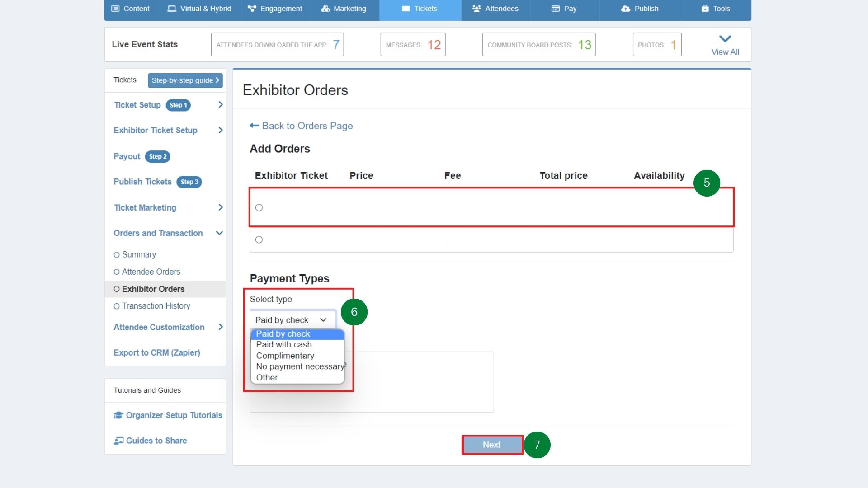Click the Tickets tab ticket icon
The height and width of the screenshot is (488, 868).
tap(406, 9)
